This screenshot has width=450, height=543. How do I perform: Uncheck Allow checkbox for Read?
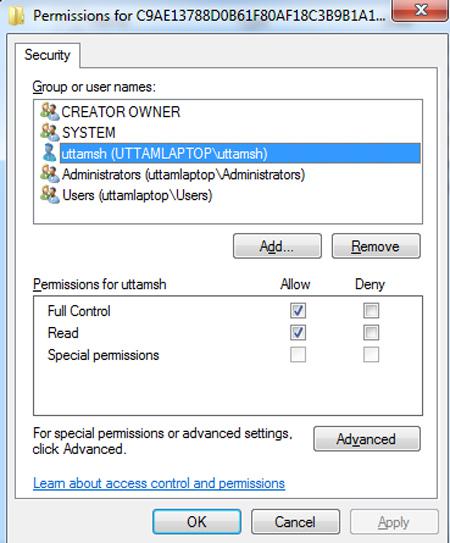click(x=298, y=333)
